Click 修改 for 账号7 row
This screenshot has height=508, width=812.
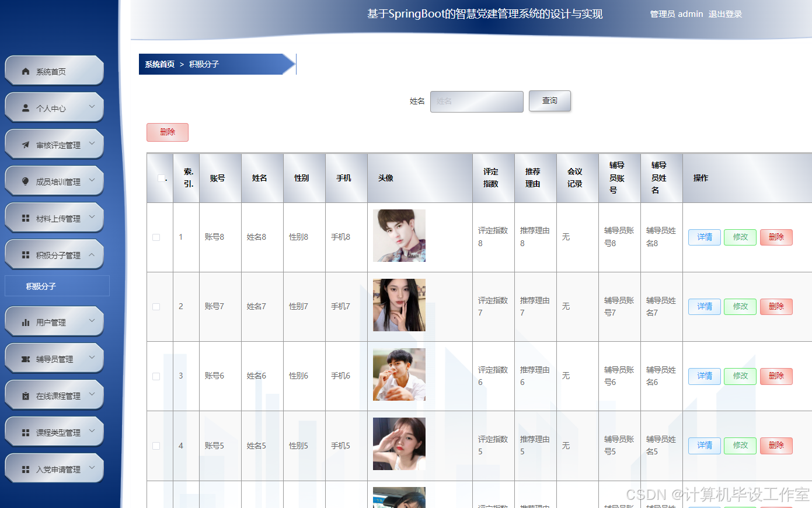click(x=740, y=307)
